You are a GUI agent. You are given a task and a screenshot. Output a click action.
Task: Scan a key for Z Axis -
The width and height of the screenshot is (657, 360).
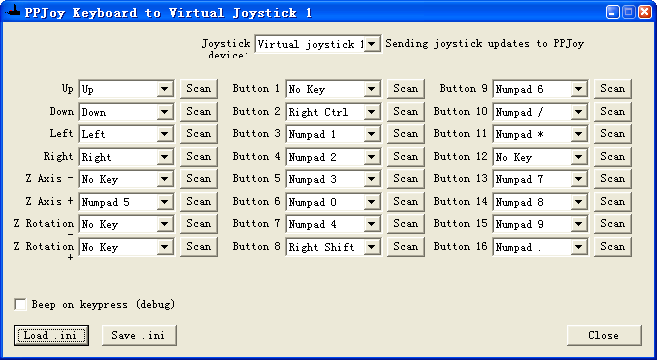tap(199, 179)
